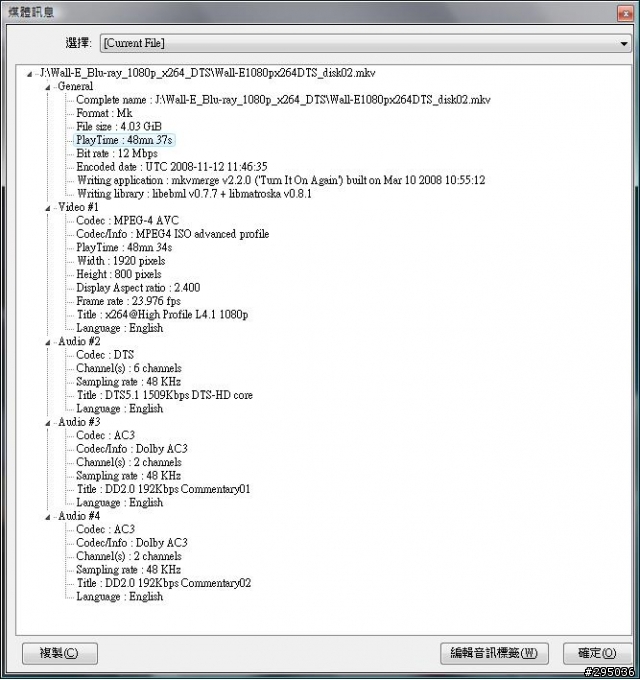Collapse the Audio #2 section

[48, 343]
